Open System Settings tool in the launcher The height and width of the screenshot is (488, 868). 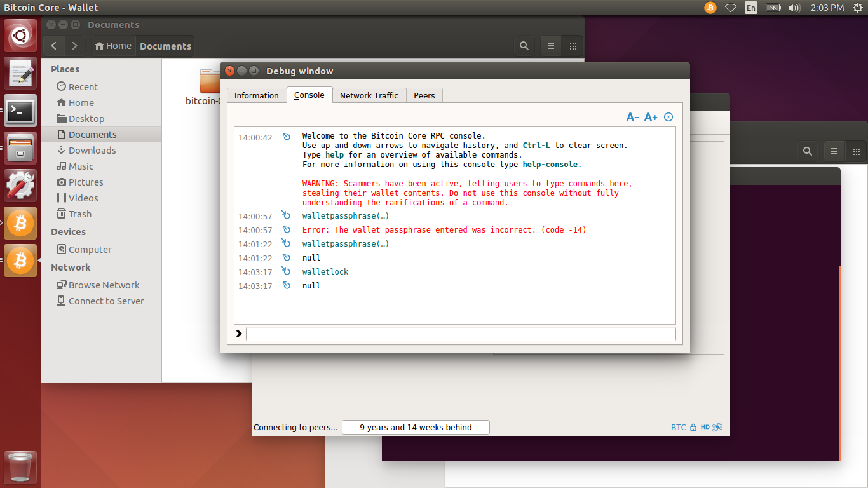coord(20,186)
